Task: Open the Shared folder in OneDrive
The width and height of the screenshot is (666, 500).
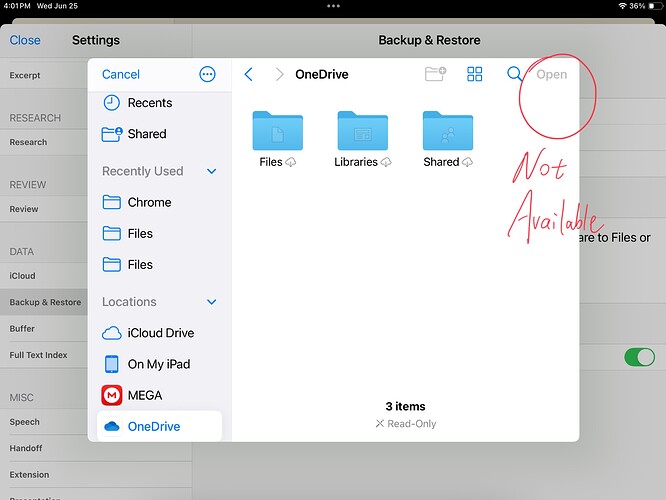Action: [448, 130]
